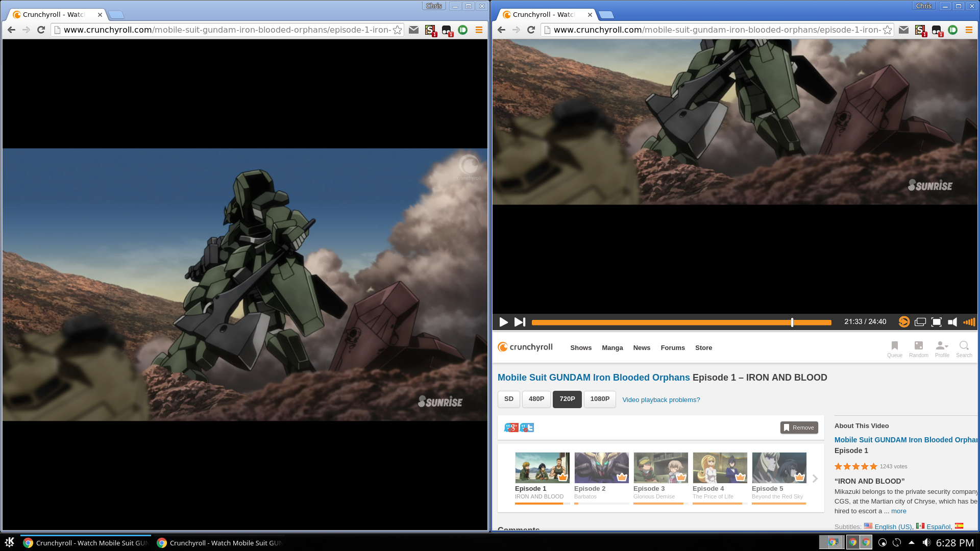The image size is (980, 551).
Task: Expand the Profile dropdown menu
Action: pyautogui.click(x=942, y=346)
